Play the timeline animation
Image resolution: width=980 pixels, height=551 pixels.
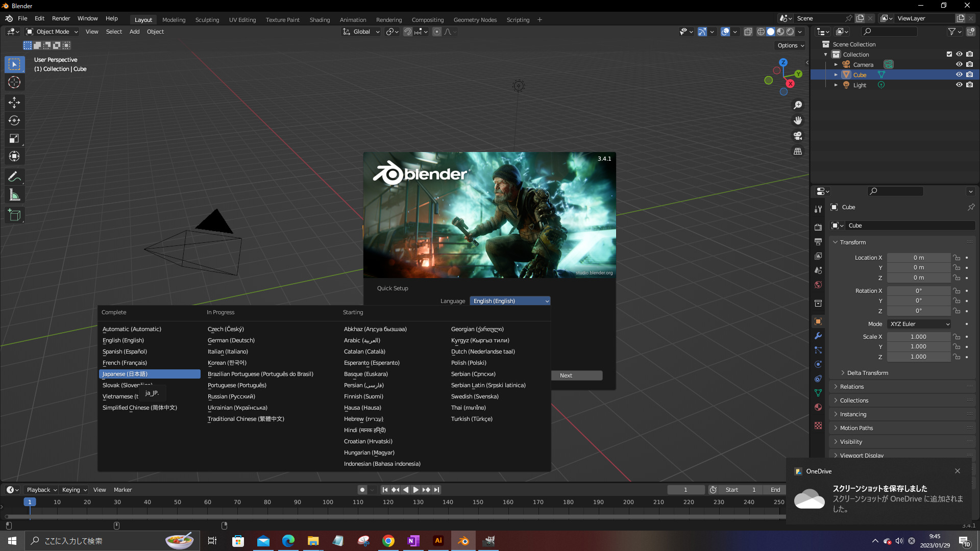415,490
